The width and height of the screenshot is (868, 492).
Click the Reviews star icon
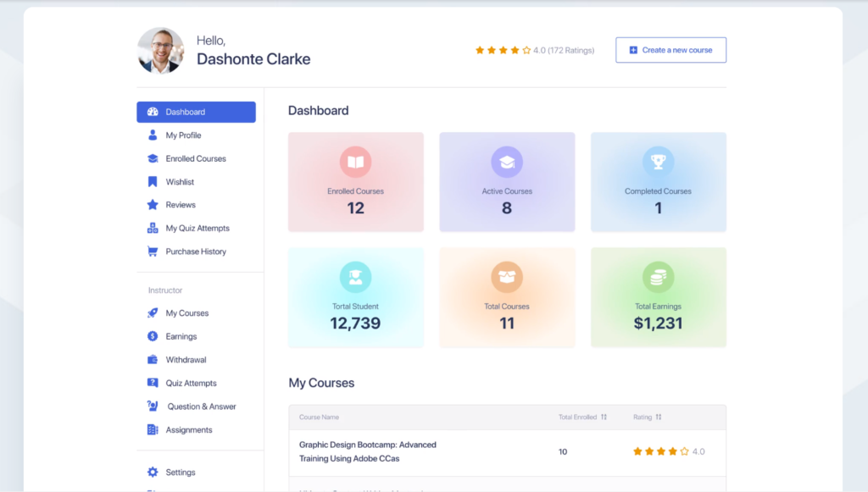point(153,204)
